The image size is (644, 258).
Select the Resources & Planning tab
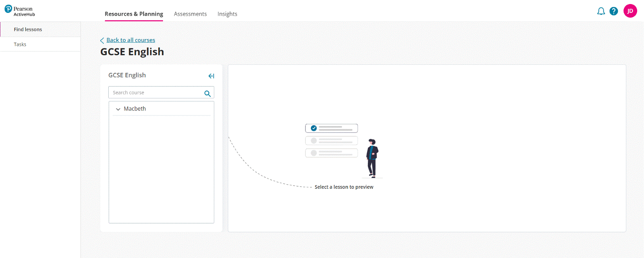pos(134,14)
